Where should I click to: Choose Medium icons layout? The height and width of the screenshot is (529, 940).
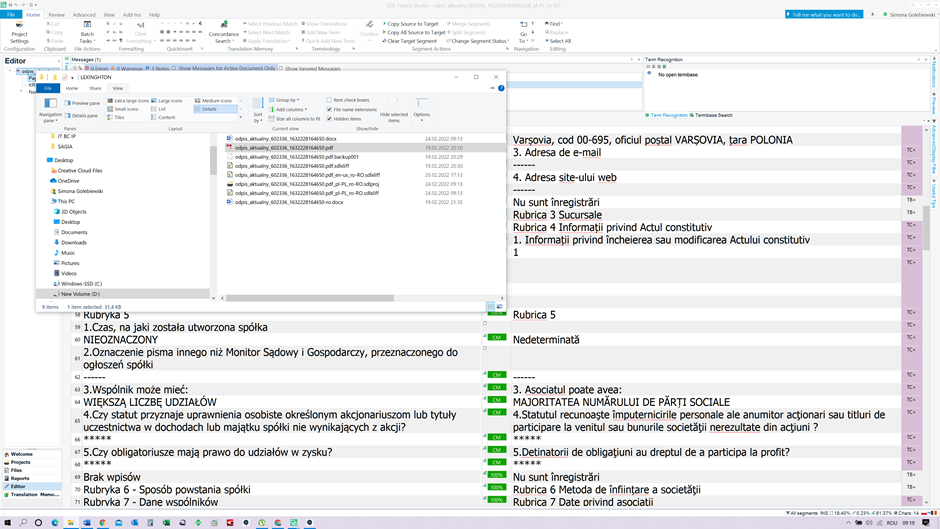[x=213, y=101]
